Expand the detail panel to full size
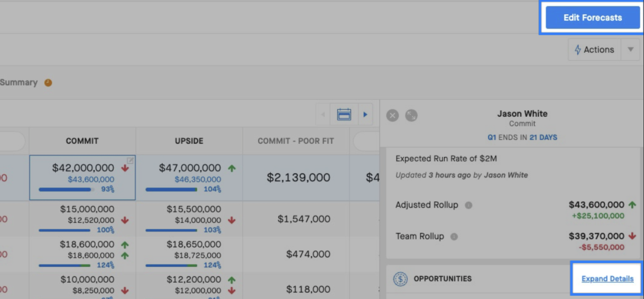Screen dimensions: 644x299 [x=411, y=115]
